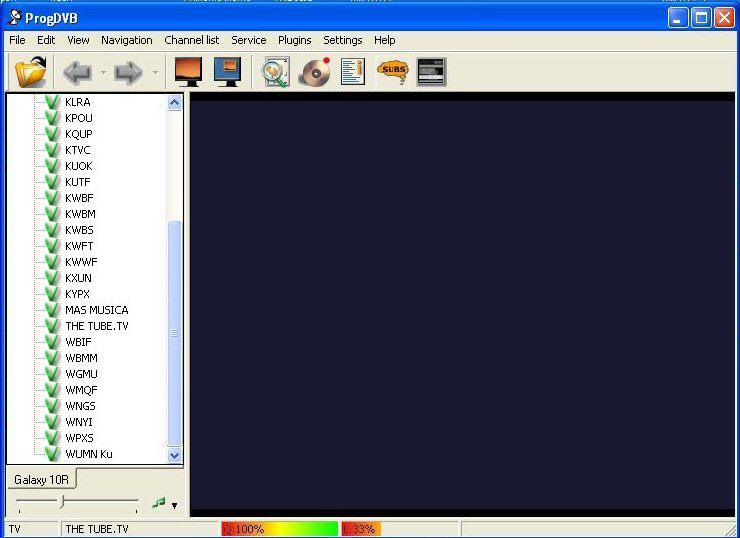Screen dimensions: 740x538
Task: Select channel KTVC in the list
Action: (x=77, y=150)
